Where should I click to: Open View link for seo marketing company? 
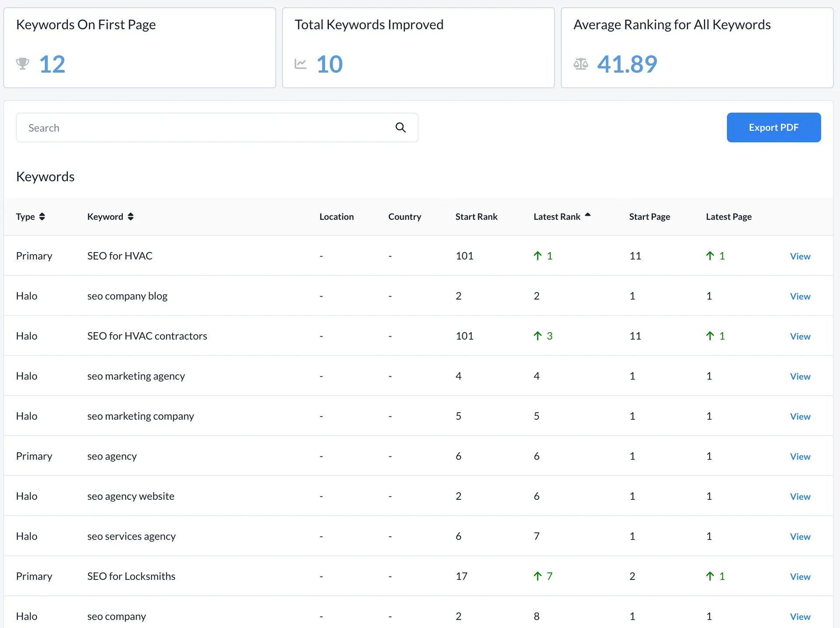[800, 417]
